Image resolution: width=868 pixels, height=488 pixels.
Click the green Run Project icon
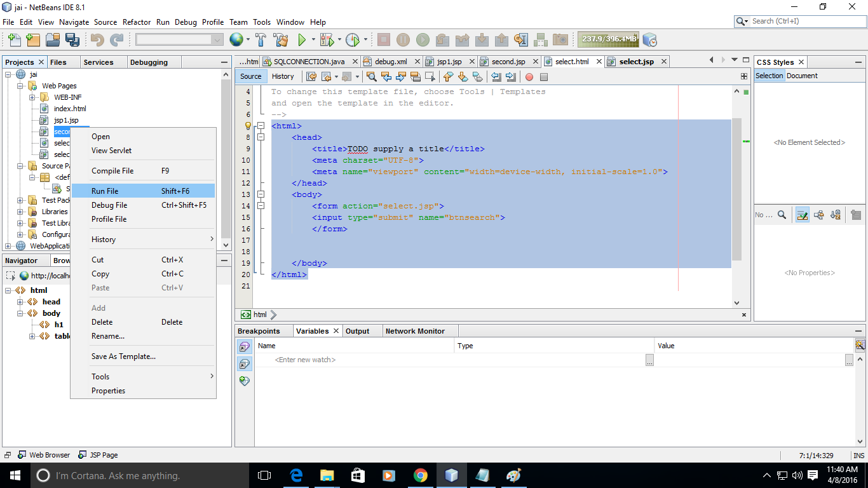coord(302,40)
